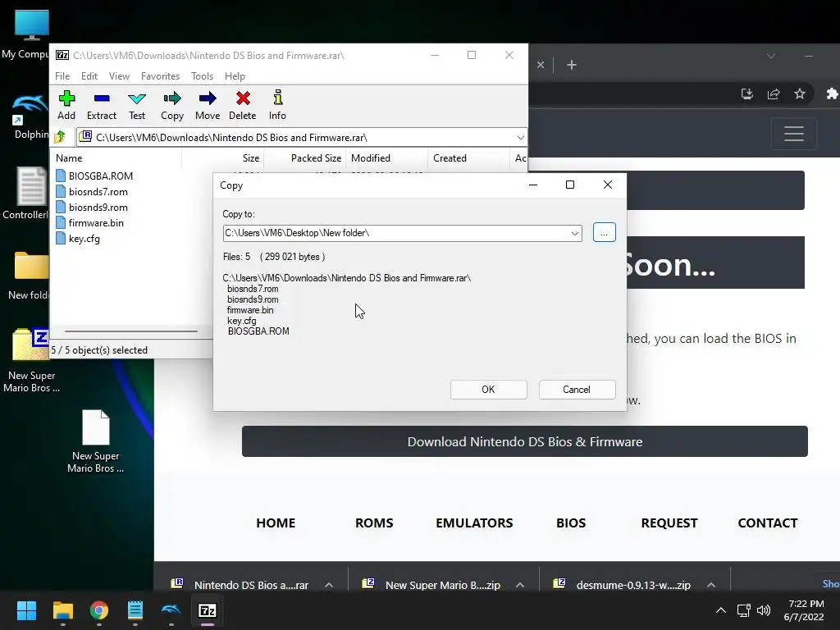Viewport: 840px width, 630px height.
Task: Click the Info toolbar icon
Action: [277, 105]
